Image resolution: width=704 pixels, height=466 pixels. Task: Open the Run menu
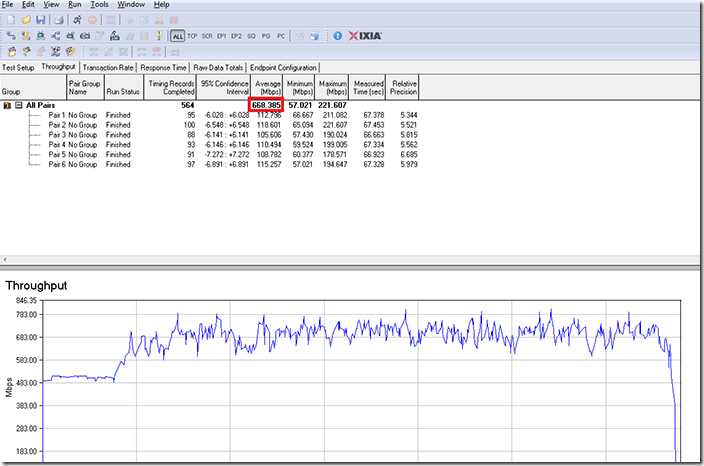[75, 5]
